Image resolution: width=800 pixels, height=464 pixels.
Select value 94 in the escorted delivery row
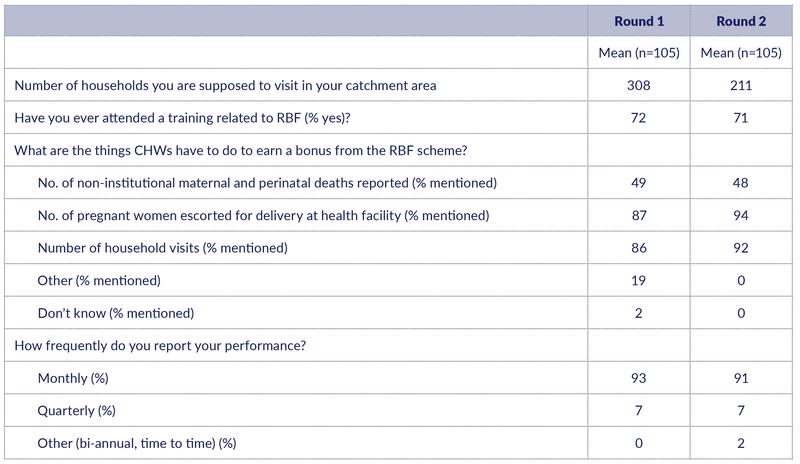tap(741, 215)
